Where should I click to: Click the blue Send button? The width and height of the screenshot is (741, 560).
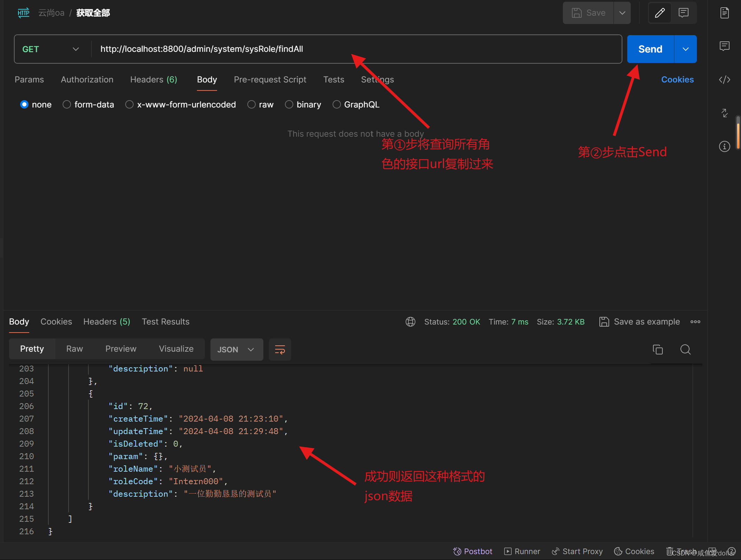tap(650, 49)
